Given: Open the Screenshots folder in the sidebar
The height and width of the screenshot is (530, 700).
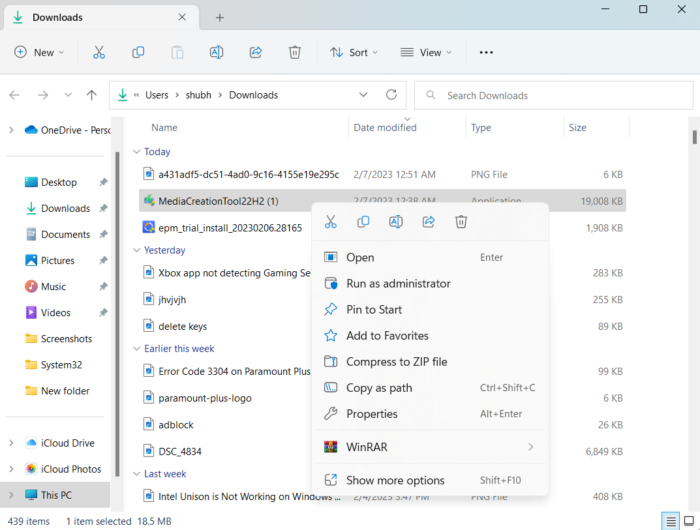Looking at the screenshot, I should (x=66, y=339).
